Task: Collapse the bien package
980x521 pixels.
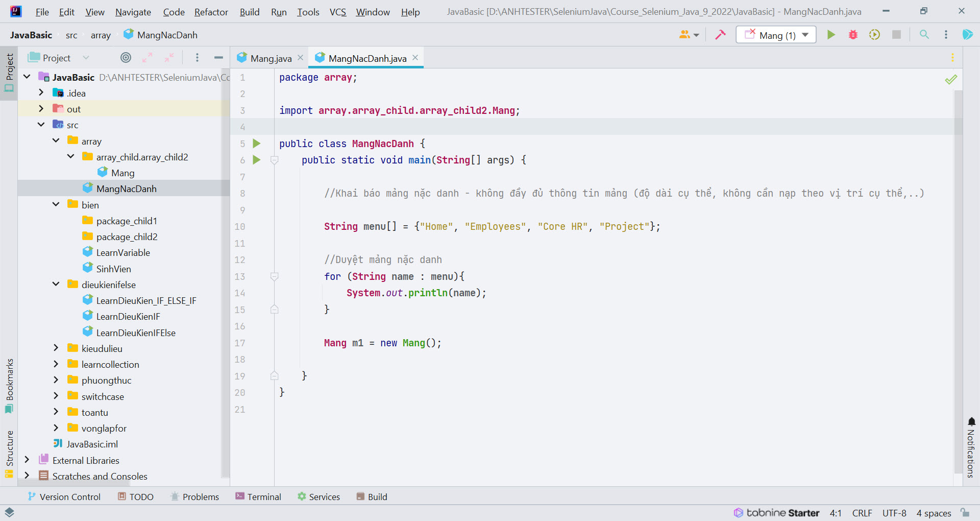Action: click(56, 204)
